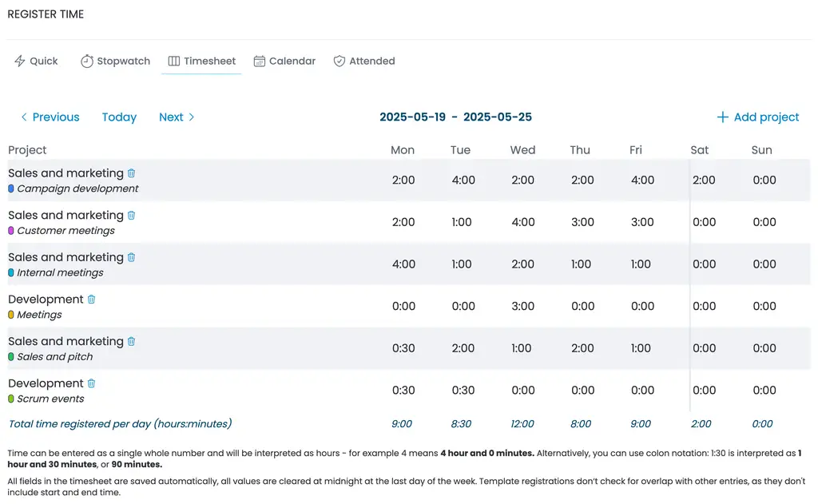818x504 pixels.
Task: Click trash icon for Customer meetings row
Action: (x=132, y=216)
